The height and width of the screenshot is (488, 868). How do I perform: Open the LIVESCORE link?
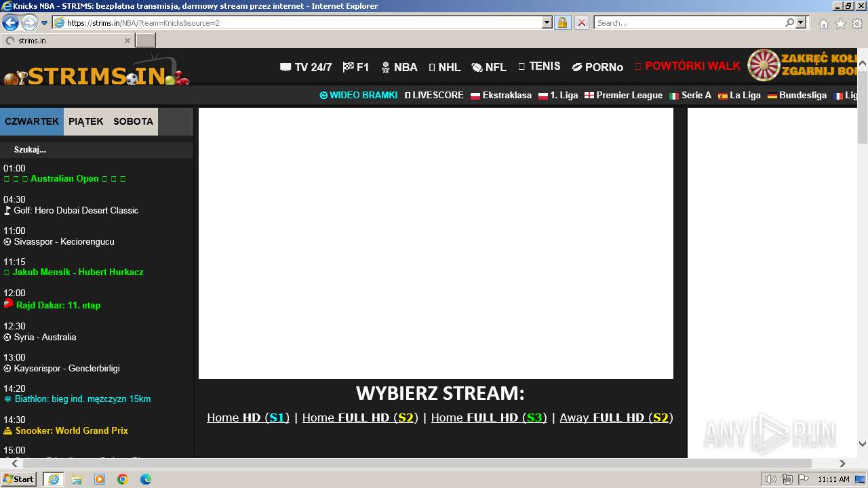click(x=434, y=96)
